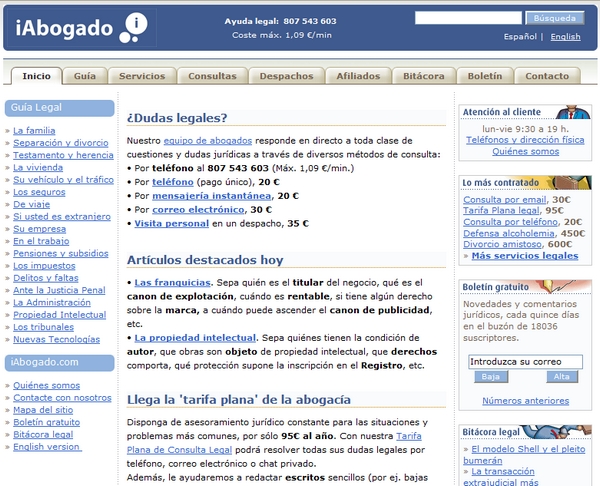Screen dimensions: 600x486
Task: Click Más servicios legales link
Action: [525, 256]
